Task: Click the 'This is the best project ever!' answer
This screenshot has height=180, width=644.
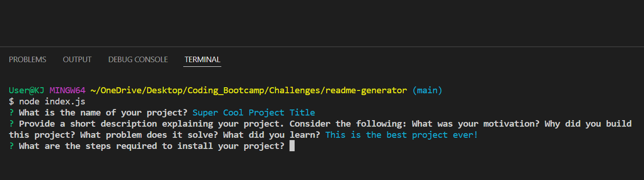Action: coord(401,135)
